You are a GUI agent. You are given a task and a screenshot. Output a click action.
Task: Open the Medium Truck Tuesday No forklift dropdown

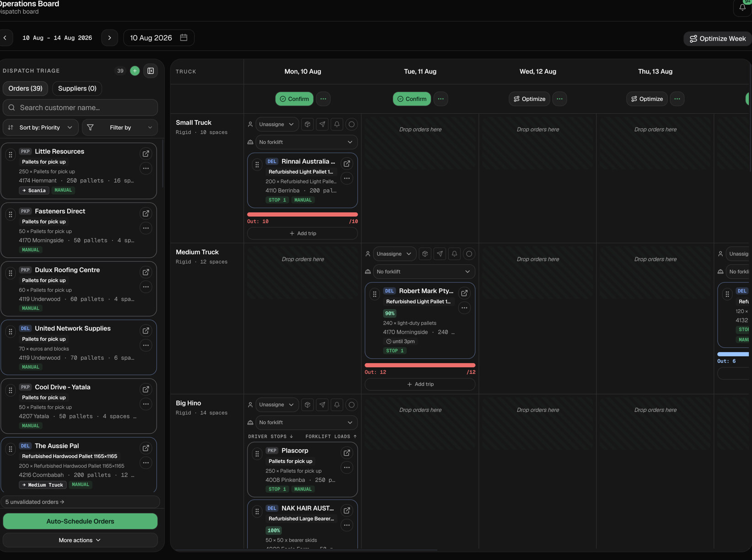pos(424,272)
